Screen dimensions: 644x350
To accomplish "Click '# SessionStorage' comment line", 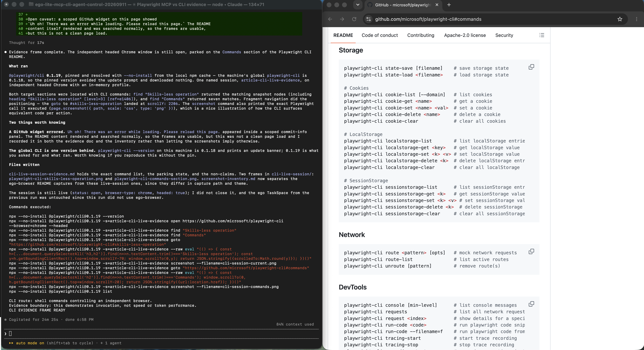I will point(366,181).
